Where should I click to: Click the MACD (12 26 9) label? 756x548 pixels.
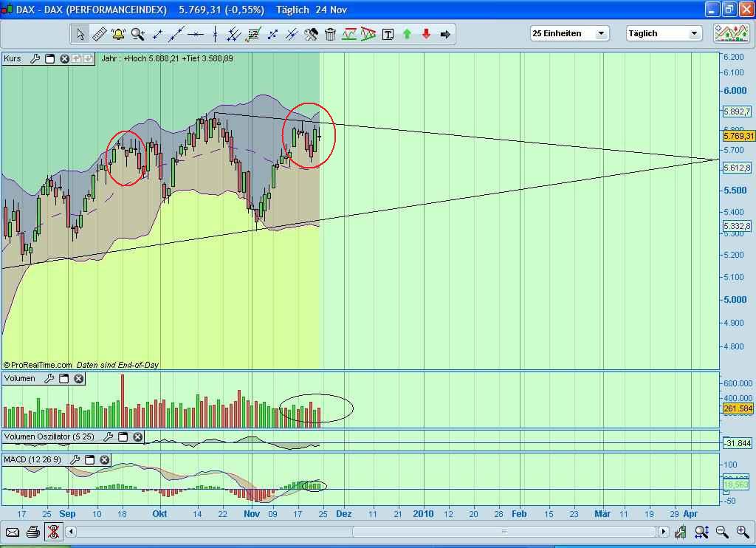32,459
